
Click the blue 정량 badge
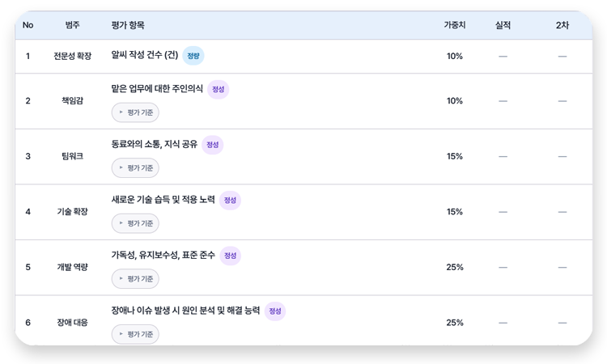pyautogui.click(x=193, y=56)
